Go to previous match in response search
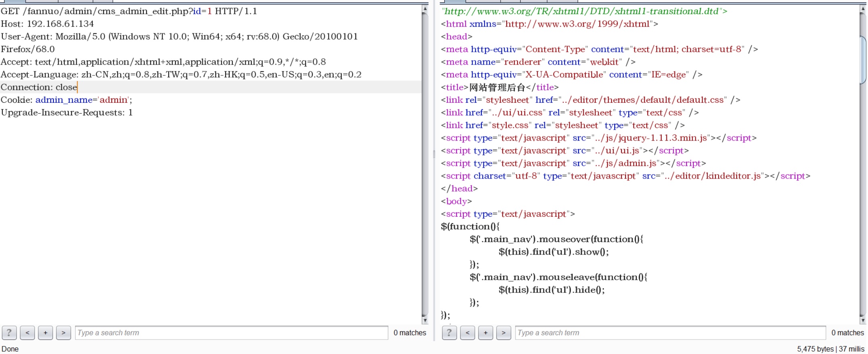Screen dimensions: 868x354 pos(467,333)
